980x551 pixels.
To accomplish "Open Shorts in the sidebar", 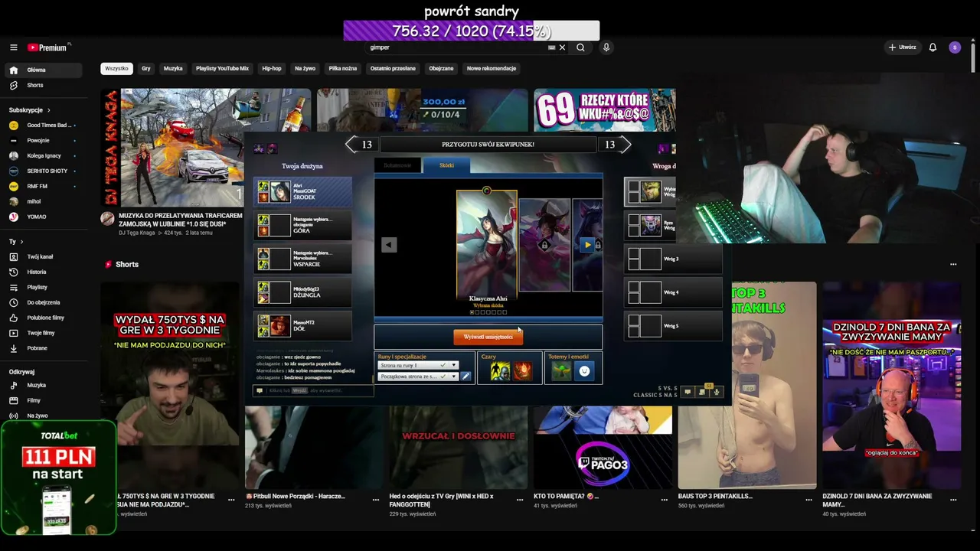I will tap(43, 86).
